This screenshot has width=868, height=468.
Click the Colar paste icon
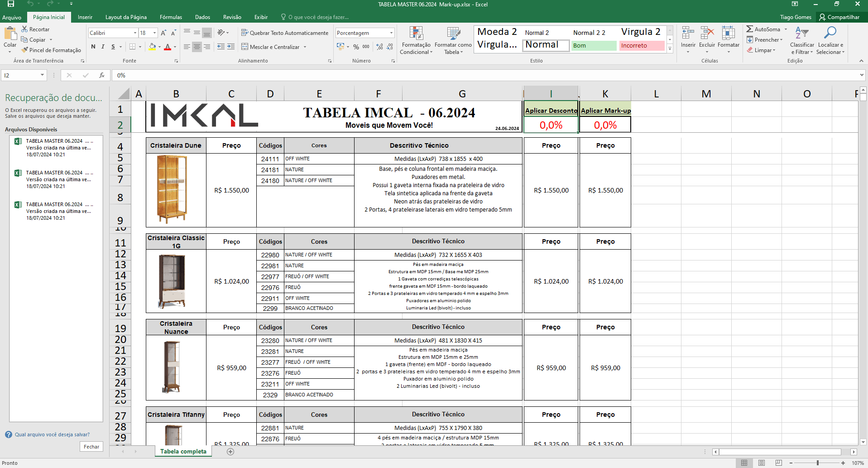pyautogui.click(x=10, y=34)
